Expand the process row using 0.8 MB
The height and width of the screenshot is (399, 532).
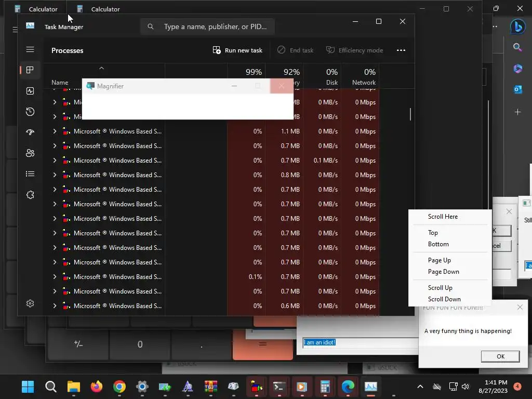(55, 175)
